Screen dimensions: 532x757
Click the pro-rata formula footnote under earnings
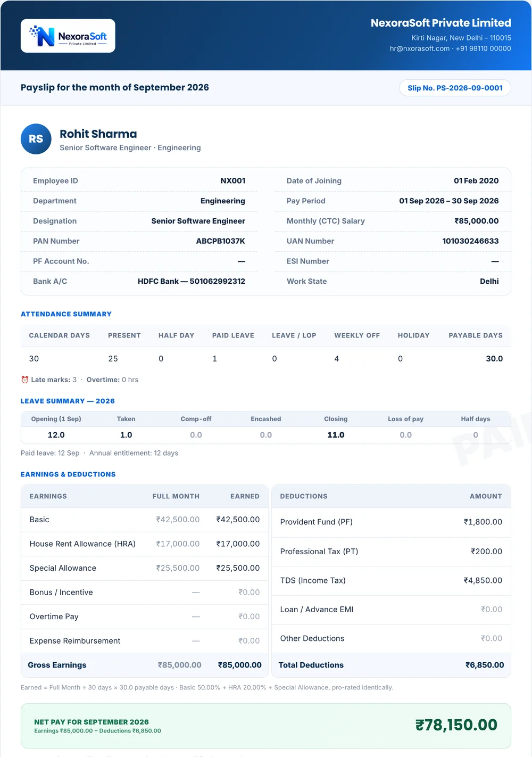(207, 687)
